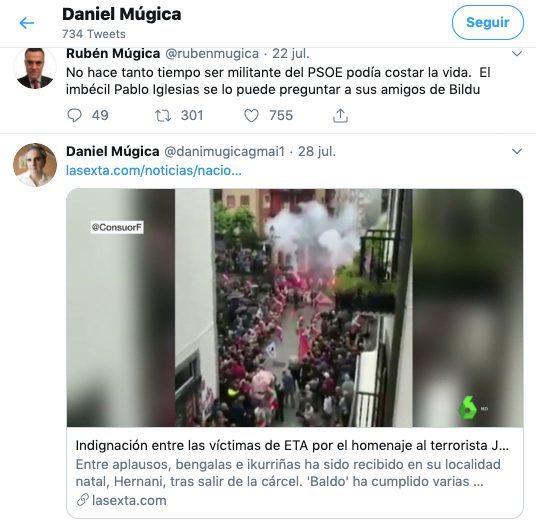The width and height of the screenshot is (536, 521).
Task: Click the @rubenmugica handle
Action: coord(212,53)
